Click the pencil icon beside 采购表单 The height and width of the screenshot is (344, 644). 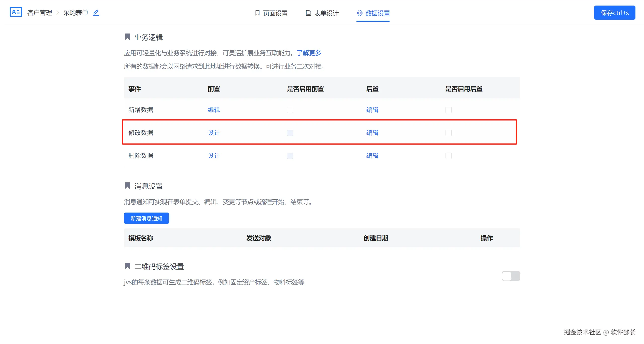[96, 13]
